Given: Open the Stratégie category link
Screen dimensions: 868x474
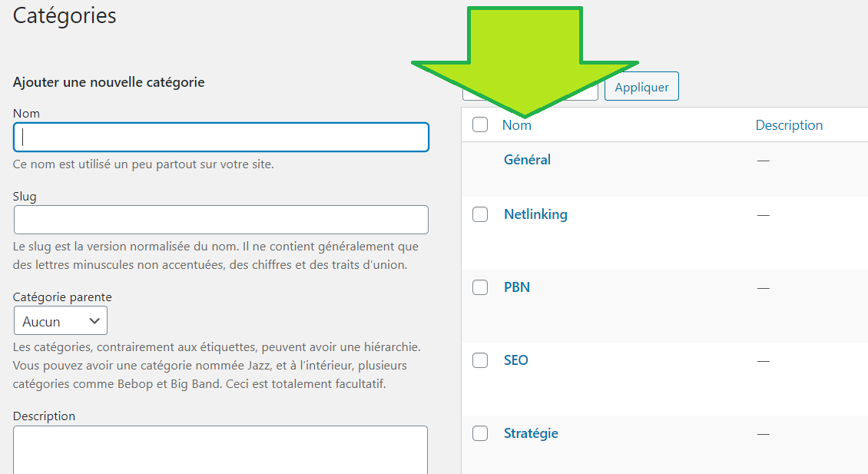Looking at the screenshot, I should pos(530,433).
